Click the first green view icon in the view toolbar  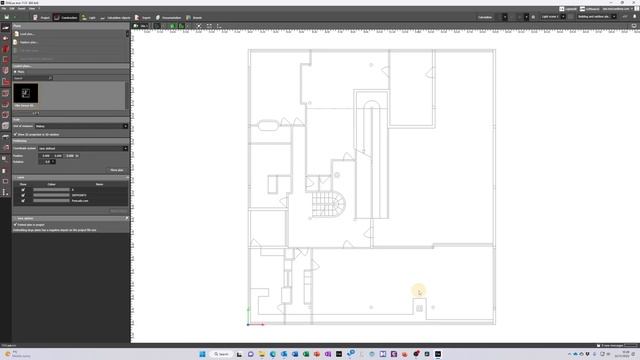coord(172,26)
